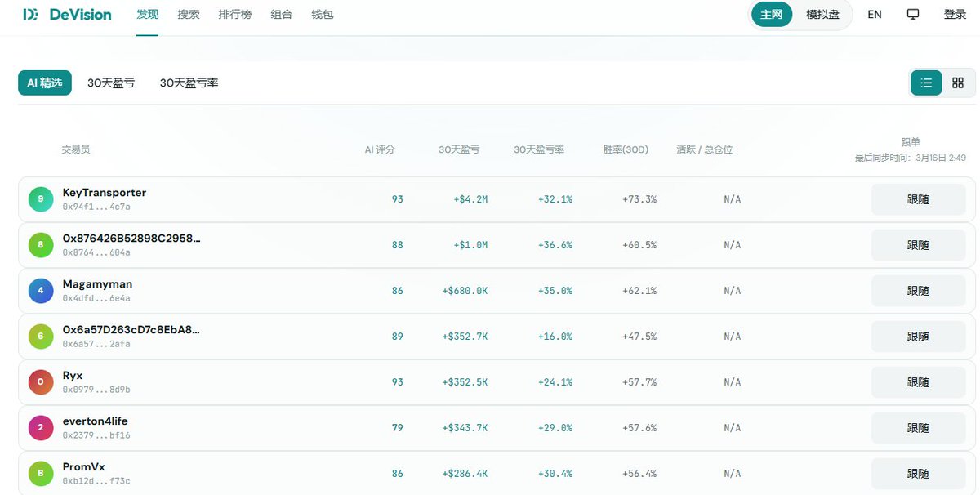The height and width of the screenshot is (495, 980).
Task: Select the 30天盈亏率 filter
Action: click(189, 82)
